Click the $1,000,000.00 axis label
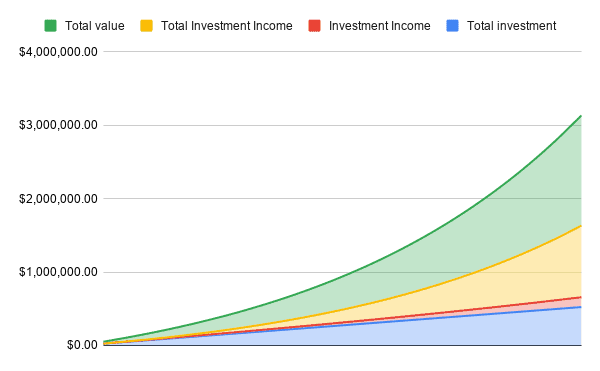The width and height of the screenshot is (600, 371). pyautogui.click(x=58, y=272)
